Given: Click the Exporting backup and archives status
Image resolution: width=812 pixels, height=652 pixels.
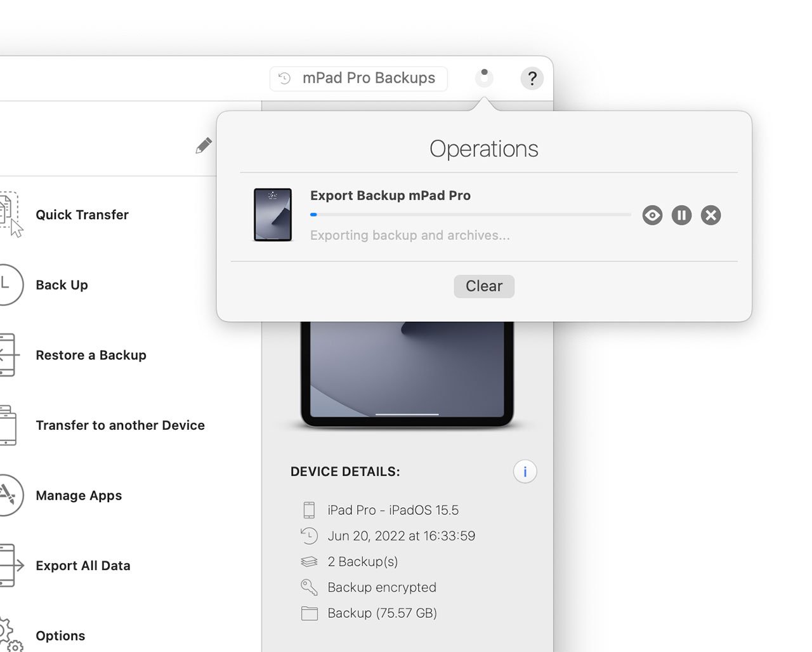Looking at the screenshot, I should click(x=410, y=236).
